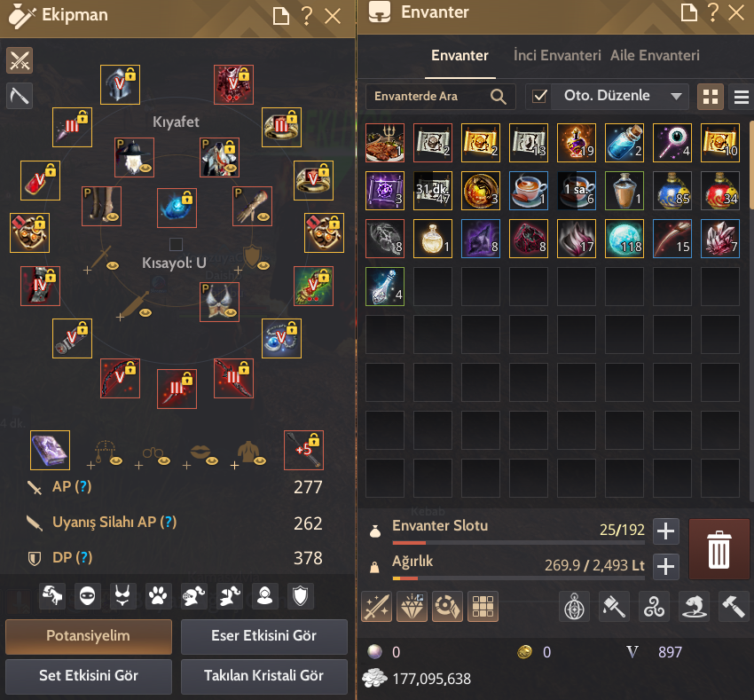Switch to grid view layout icon

point(711,97)
